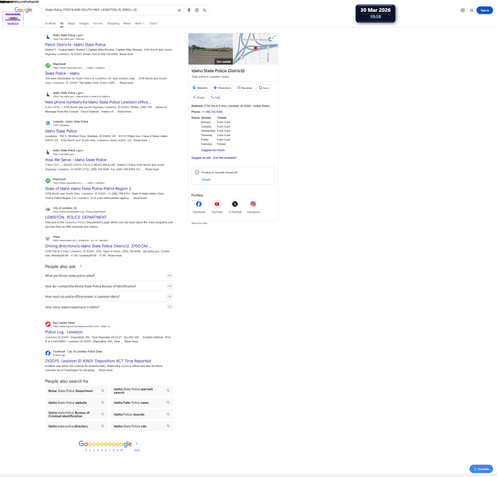The height and width of the screenshot is (477, 500).
Task: Open 'LEWISTON POLICE DEPARTMENT' result
Action: point(76,217)
